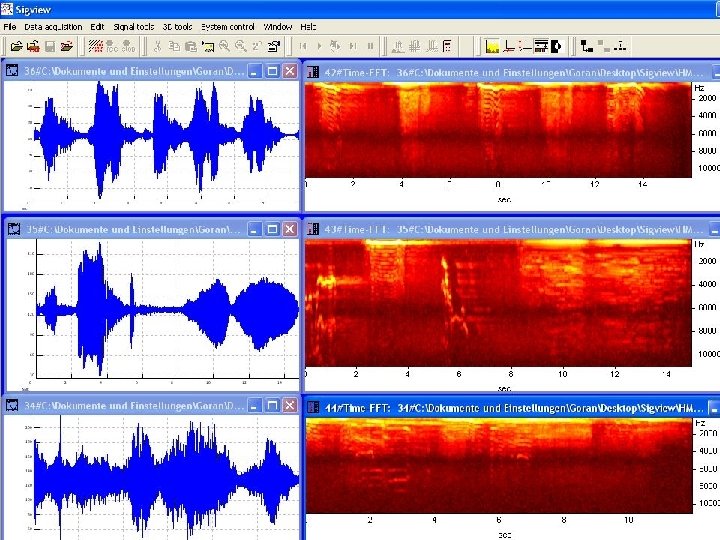
Task: Skip playback to the start
Action: pyautogui.click(x=303, y=46)
